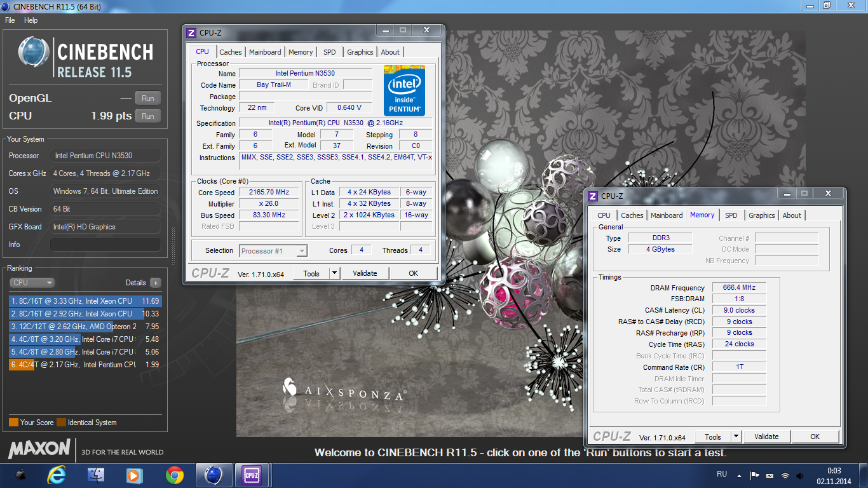Click the Intel Pentium inside logo
The image size is (868, 488).
click(404, 90)
